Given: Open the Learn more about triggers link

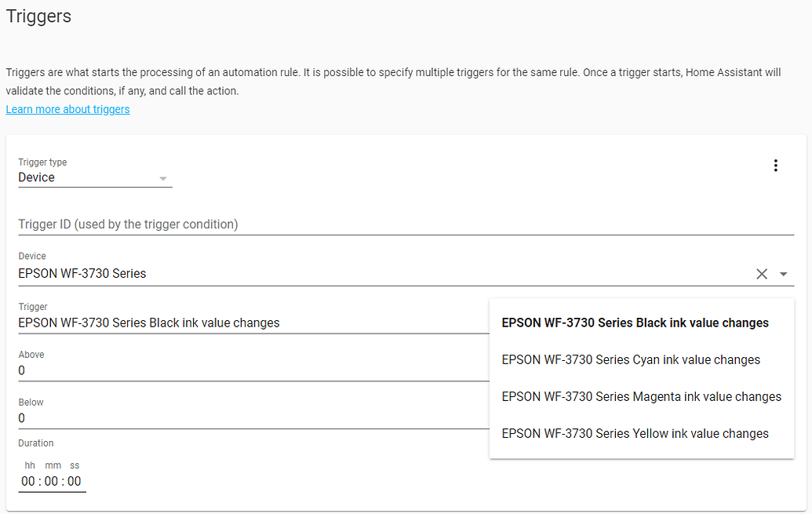Looking at the screenshot, I should click(x=67, y=109).
